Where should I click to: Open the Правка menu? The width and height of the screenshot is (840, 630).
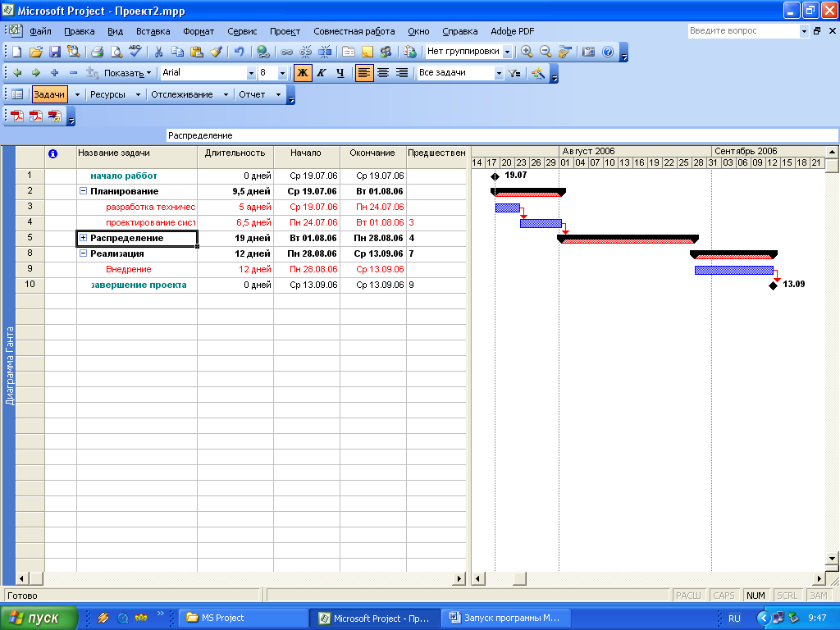(x=80, y=31)
